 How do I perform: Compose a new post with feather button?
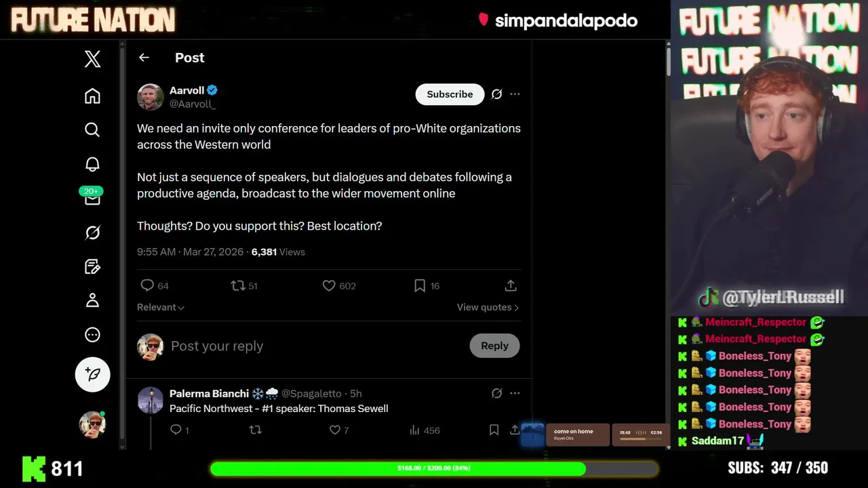coord(92,374)
